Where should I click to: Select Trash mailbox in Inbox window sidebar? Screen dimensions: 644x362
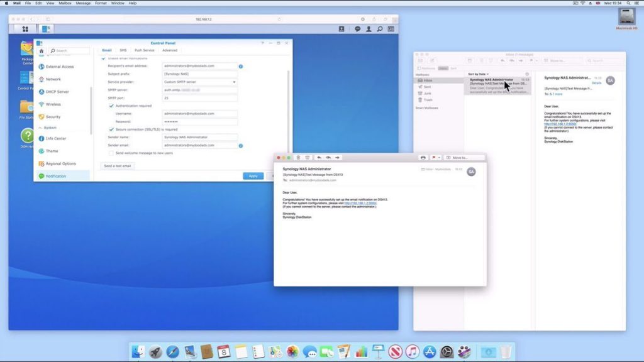(x=427, y=100)
